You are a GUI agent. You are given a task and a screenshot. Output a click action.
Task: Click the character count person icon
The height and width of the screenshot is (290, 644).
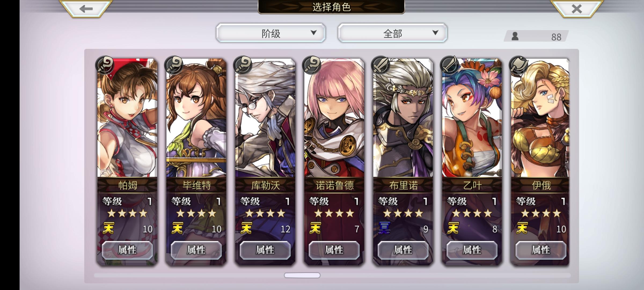(x=515, y=36)
